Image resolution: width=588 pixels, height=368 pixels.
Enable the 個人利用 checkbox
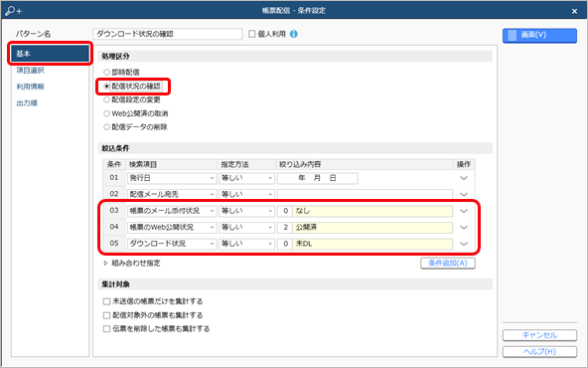pos(252,34)
